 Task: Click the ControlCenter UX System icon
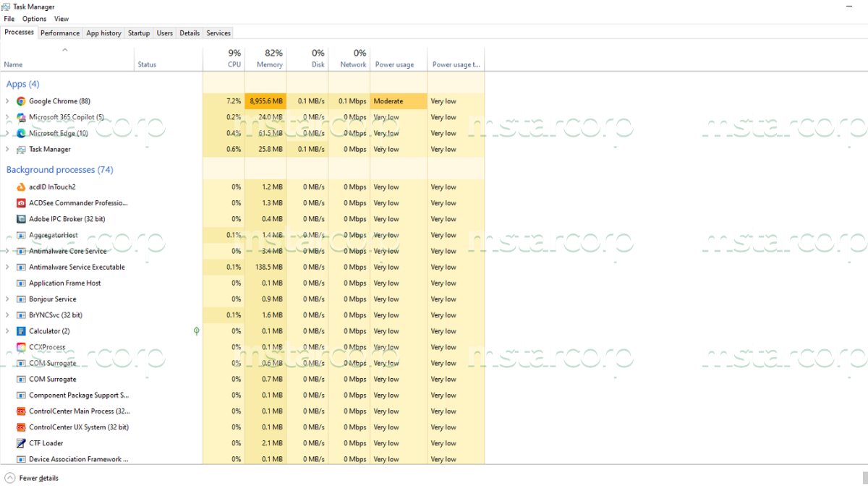21,427
